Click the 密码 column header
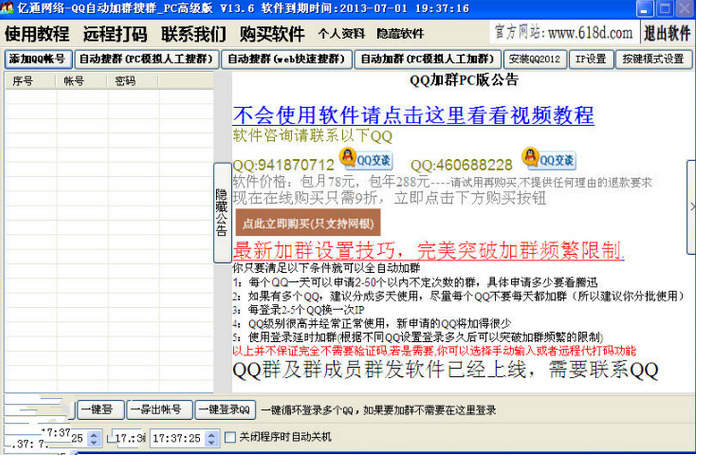The width and height of the screenshot is (707, 457). [133, 81]
